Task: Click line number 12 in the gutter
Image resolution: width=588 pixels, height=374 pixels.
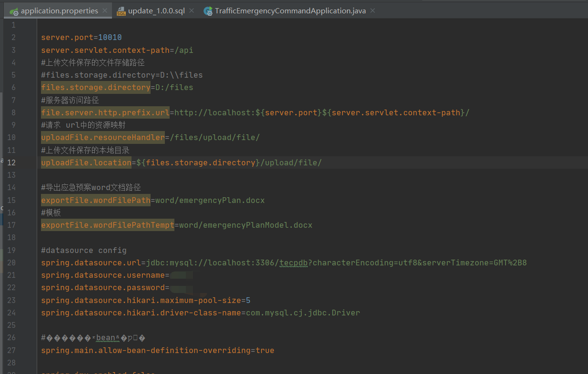Action: (11, 162)
